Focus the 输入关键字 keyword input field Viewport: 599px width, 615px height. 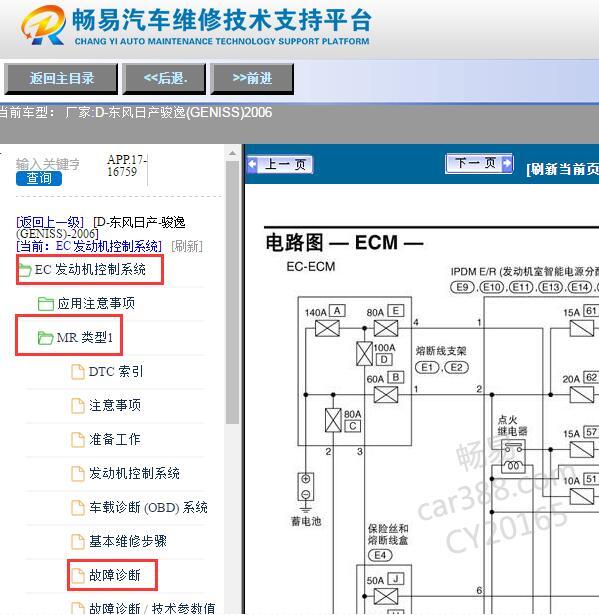click(48, 164)
